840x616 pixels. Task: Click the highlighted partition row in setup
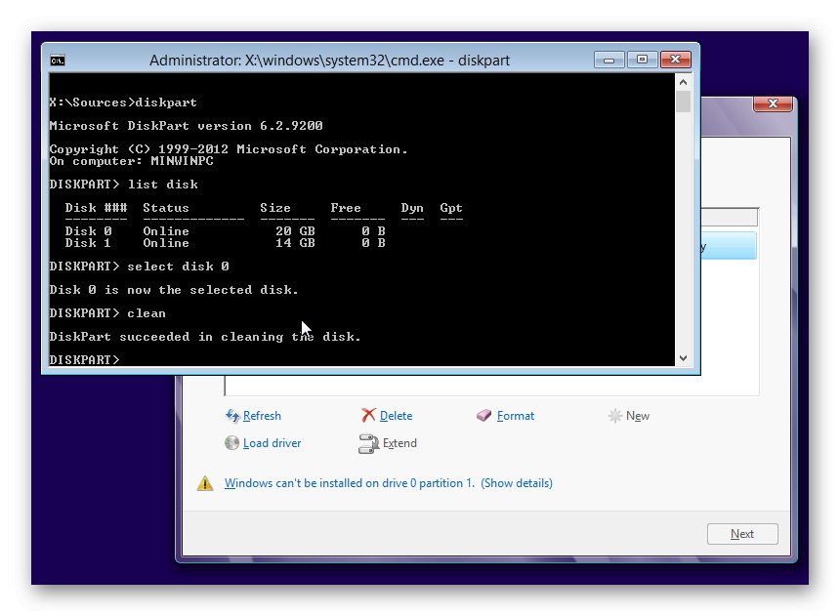pyautogui.click(x=729, y=246)
